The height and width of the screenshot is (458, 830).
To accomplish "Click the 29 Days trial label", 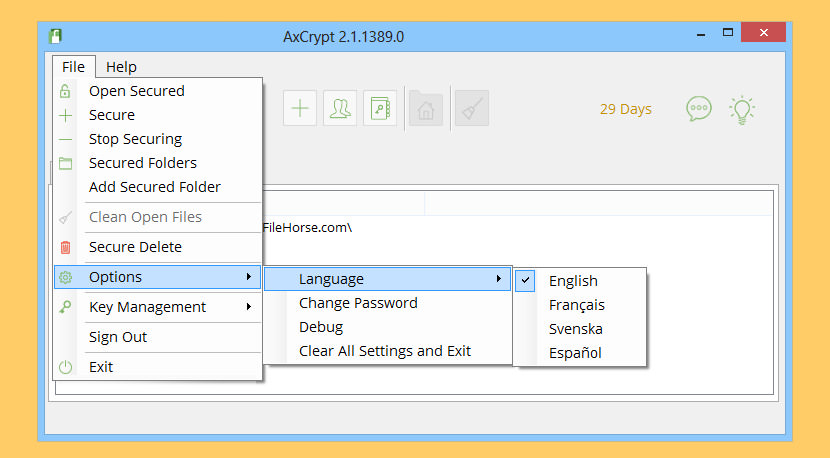I will pyautogui.click(x=626, y=109).
